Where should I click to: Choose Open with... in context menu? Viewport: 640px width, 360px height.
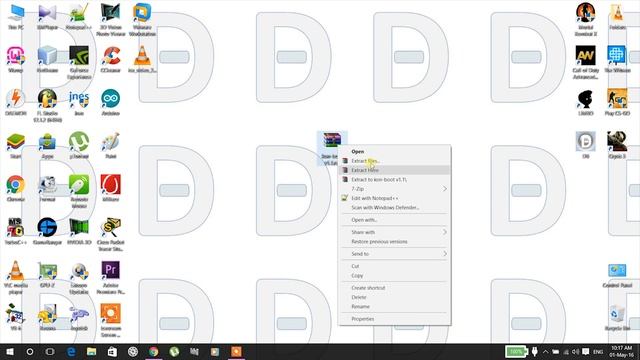coord(395,220)
